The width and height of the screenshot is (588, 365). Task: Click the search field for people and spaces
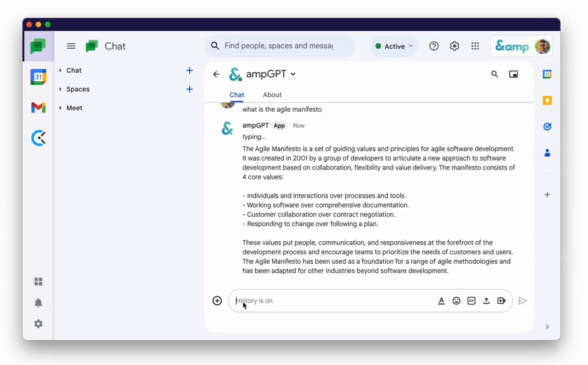click(x=280, y=46)
